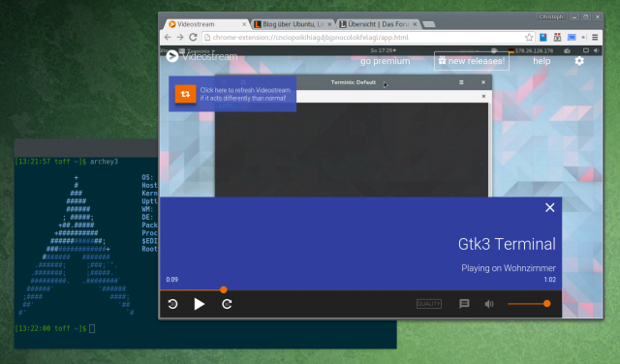The width and height of the screenshot is (620, 364).
Task: Click the 0:09 elapsed time label
Action: [172, 280]
